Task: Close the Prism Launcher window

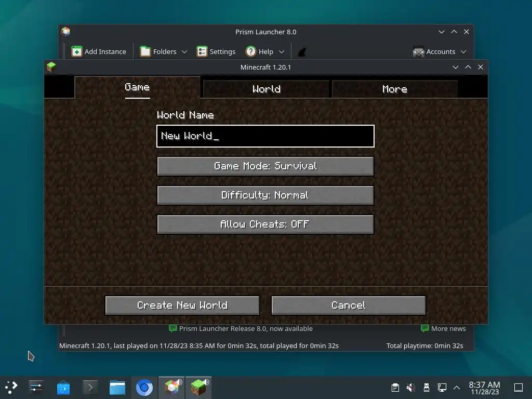Action: tap(467, 32)
